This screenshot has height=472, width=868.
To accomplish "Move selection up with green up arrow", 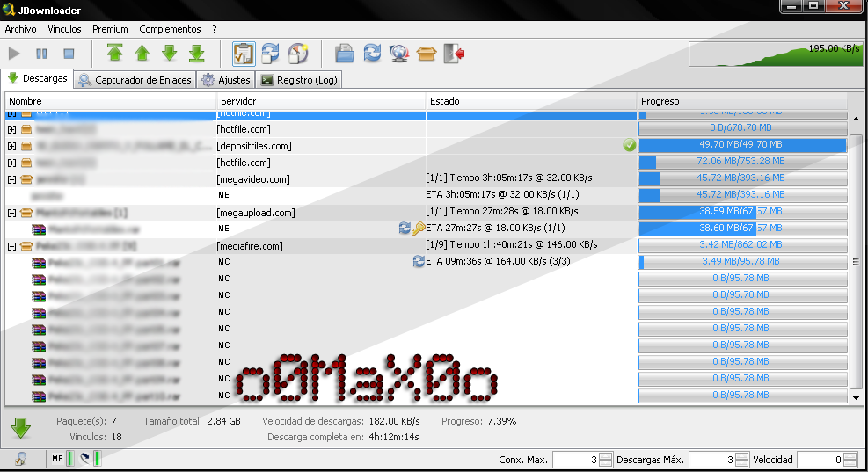I will [x=142, y=53].
